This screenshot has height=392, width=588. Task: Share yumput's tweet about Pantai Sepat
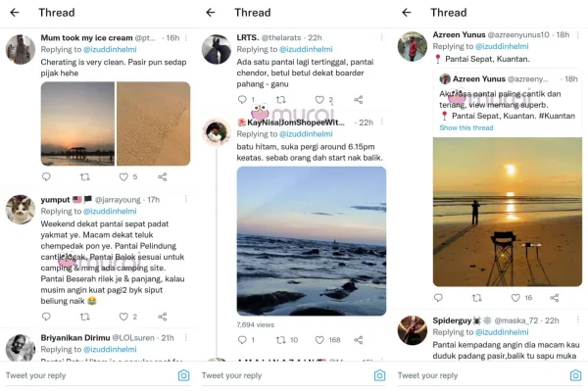pos(164,317)
